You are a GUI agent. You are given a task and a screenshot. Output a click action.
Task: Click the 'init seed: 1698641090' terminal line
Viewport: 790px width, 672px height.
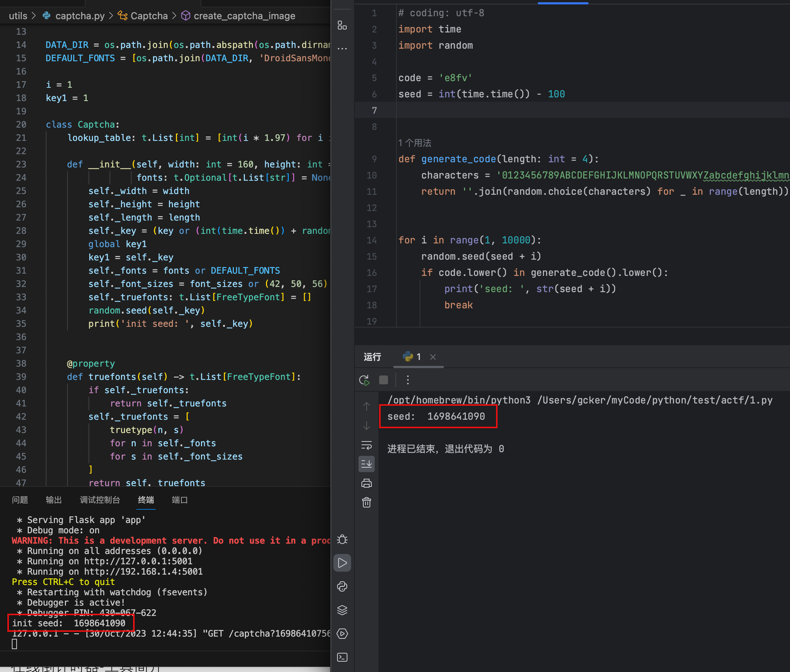pos(69,623)
